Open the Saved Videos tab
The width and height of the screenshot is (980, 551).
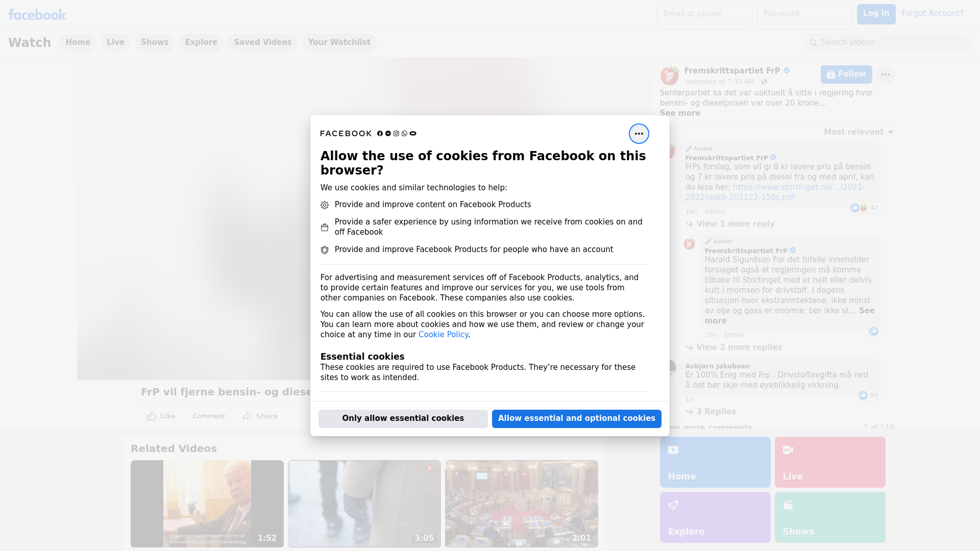(x=263, y=42)
